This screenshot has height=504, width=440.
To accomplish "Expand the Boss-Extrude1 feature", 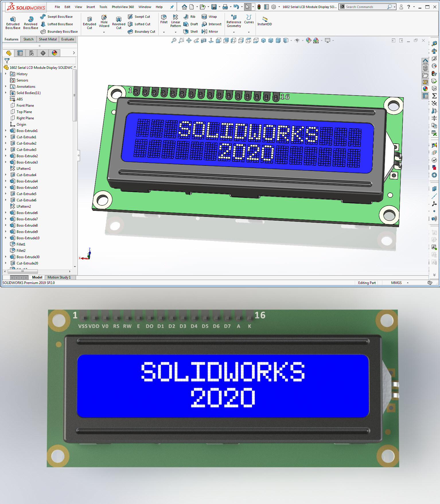I will tap(5, 131).
